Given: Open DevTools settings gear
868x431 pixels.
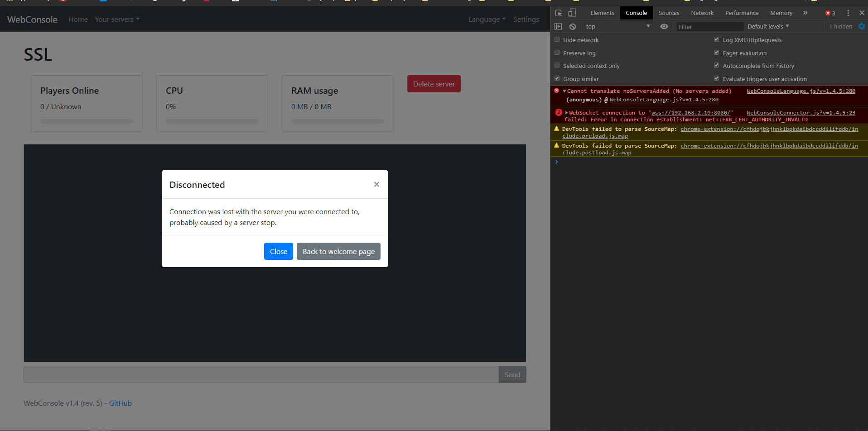Looking at the screenshot, I should [x=862, y=26].
